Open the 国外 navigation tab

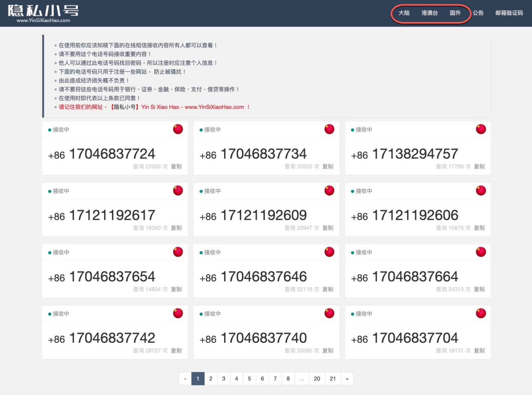point(455,13)
